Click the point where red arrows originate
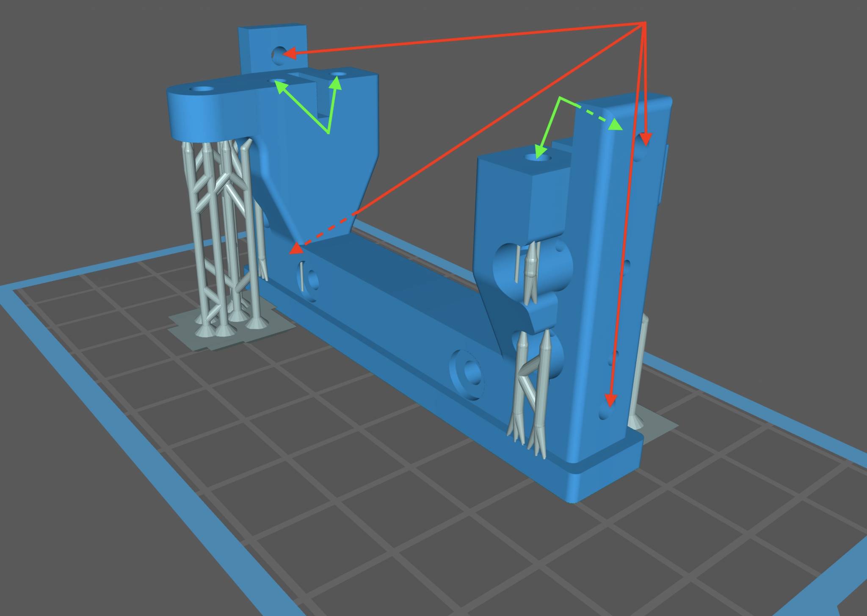The image size is (867, 616). [x=643, y=22]
